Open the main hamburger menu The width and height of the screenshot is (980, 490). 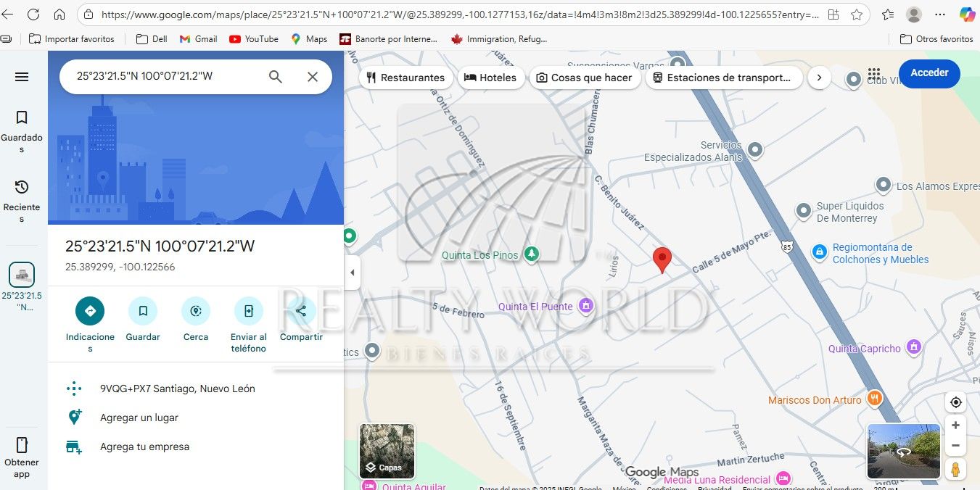click(22, 76)
